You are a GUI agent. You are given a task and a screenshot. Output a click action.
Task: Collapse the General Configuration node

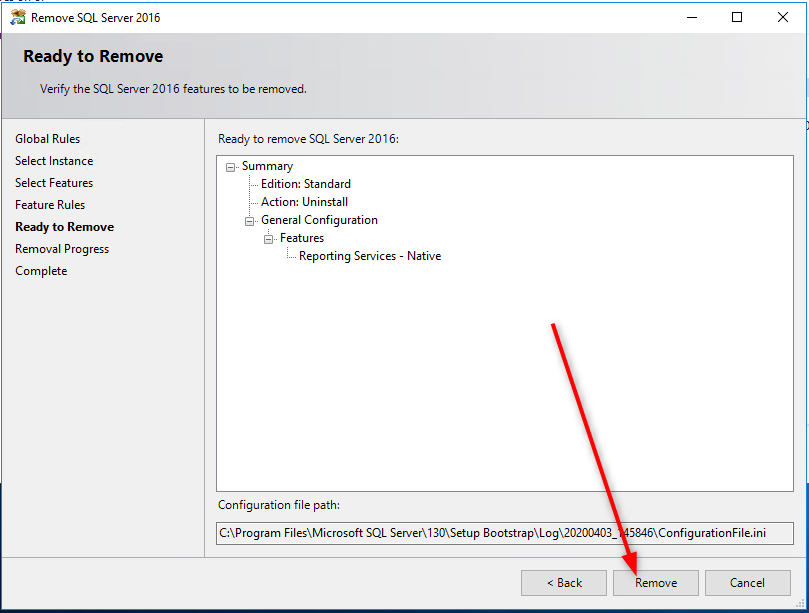tap(250, 220)
